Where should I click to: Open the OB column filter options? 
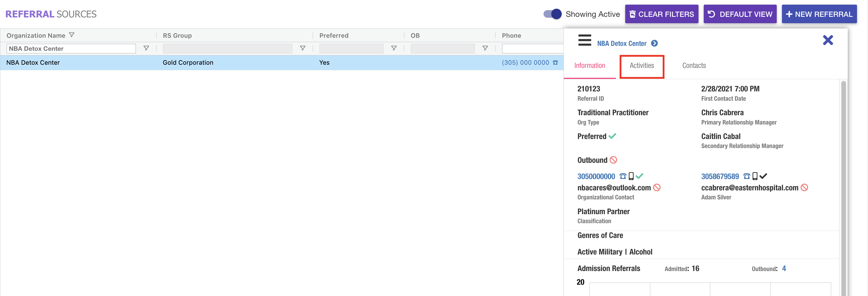click(x=485, y=48)
